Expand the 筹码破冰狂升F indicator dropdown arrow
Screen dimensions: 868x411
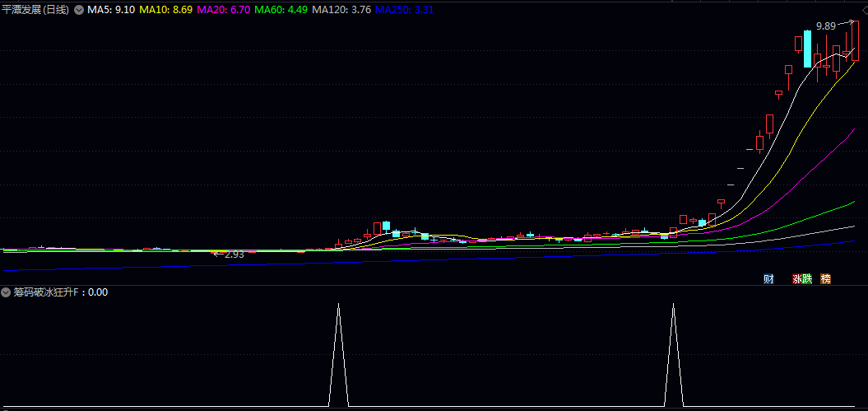click(7, 292)
